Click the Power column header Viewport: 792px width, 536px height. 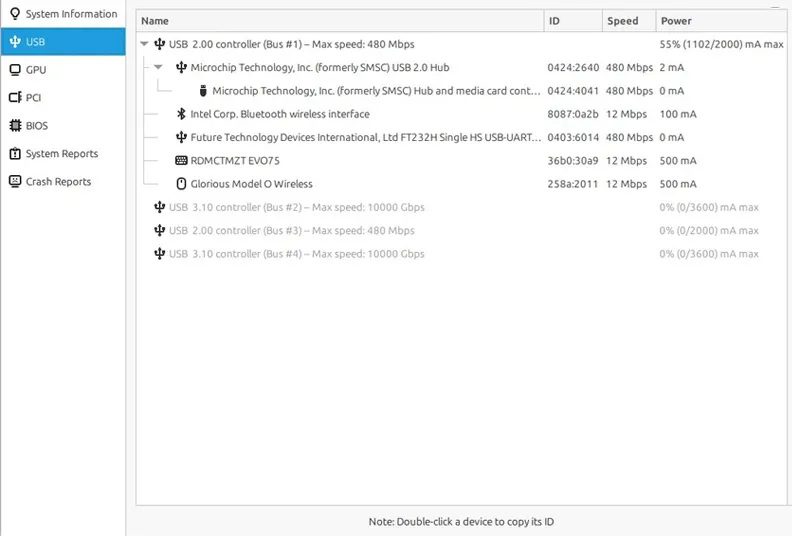click(x=676, y=21)
